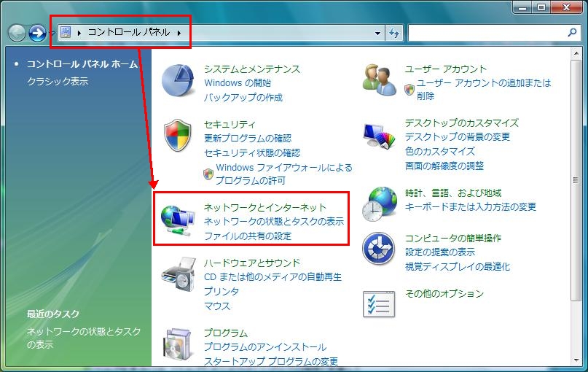Click ファイルの共有の設定 link
Image resolution: width=588 pixels, height=372 pixels.
point(248,236)
